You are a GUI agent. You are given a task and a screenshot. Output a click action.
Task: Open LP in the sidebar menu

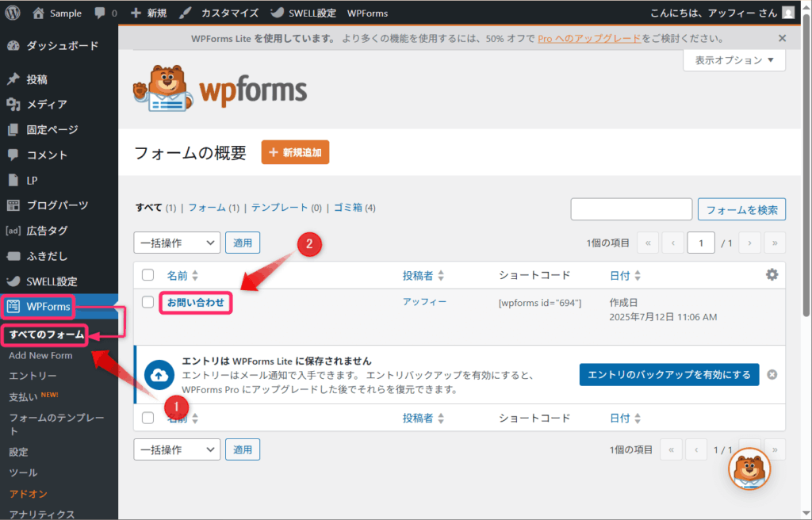coord(59,180)
